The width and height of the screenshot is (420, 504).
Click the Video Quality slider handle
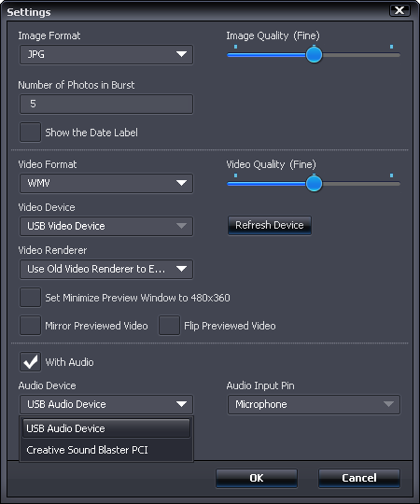point(314,183)
